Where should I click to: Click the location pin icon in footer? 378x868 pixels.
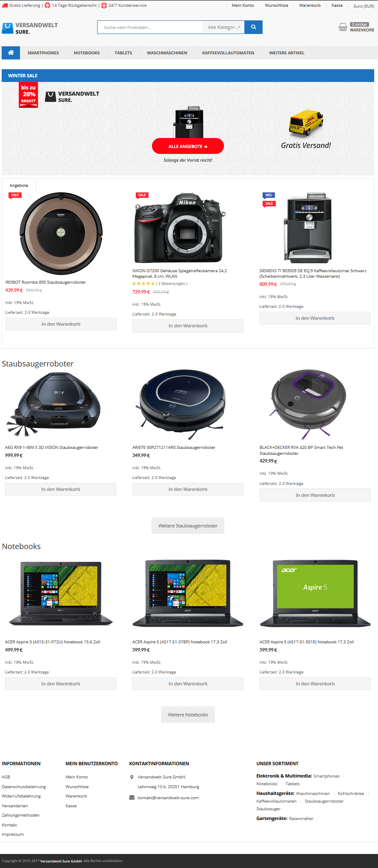click(132, 777)
